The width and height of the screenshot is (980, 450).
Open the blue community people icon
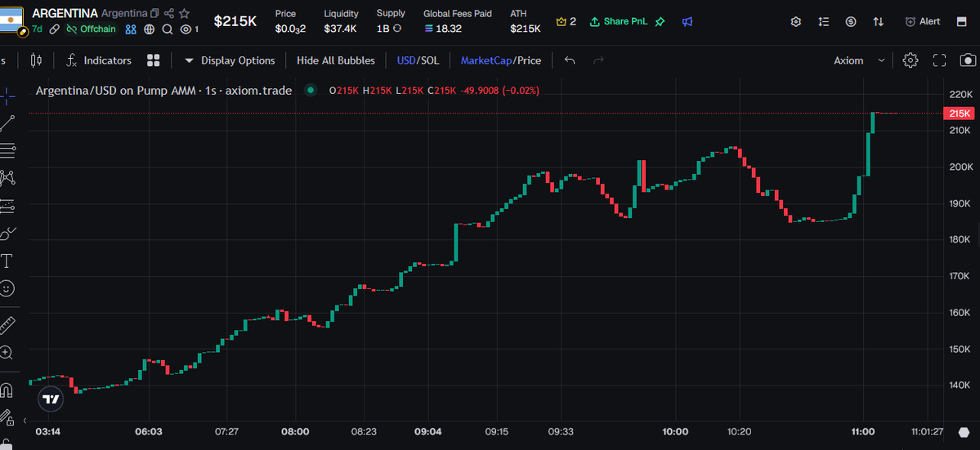(131, 29)
